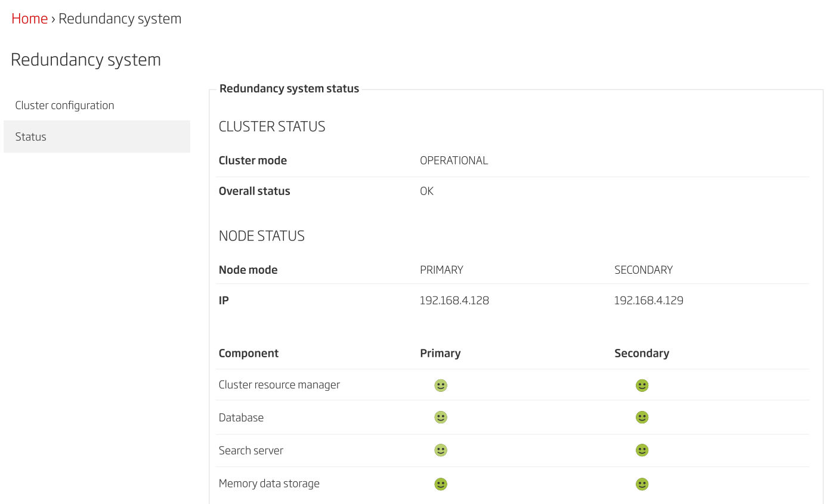Click the Database row label

(x=241, y=418)
